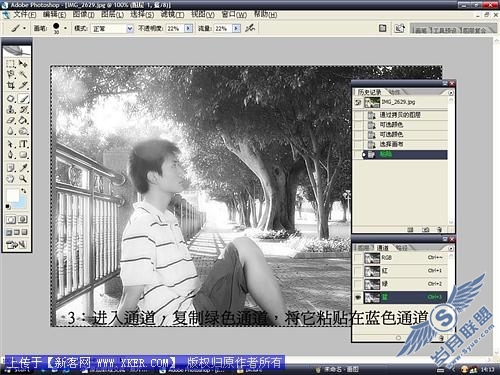This screenshot has width=500, height=375.
Task: Select the Clone Stamp tool
Action: click(x=11, y=109)
